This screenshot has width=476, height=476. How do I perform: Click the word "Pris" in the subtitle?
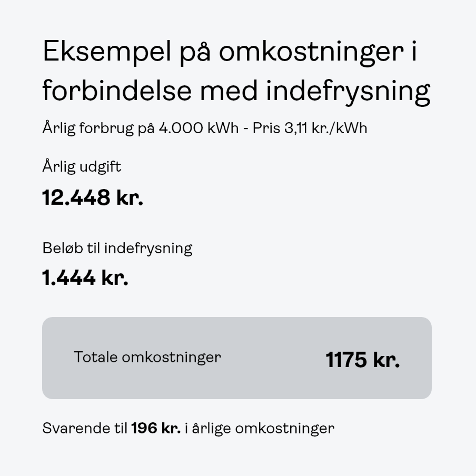266,129
